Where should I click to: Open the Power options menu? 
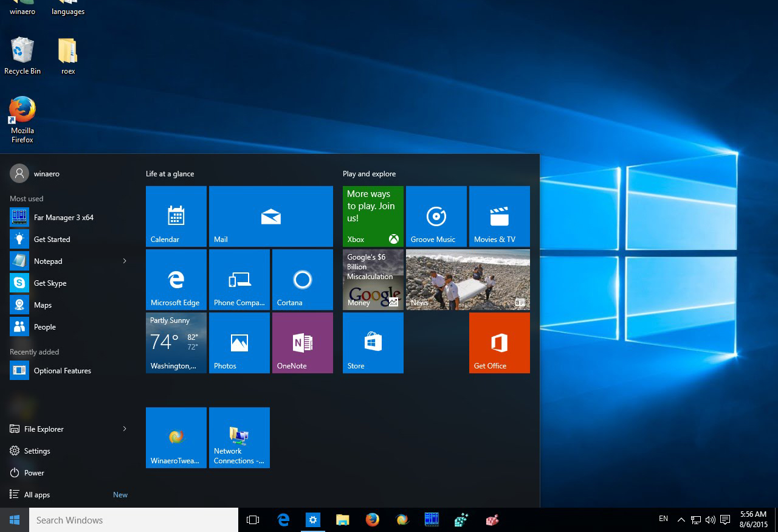point(68,472)
